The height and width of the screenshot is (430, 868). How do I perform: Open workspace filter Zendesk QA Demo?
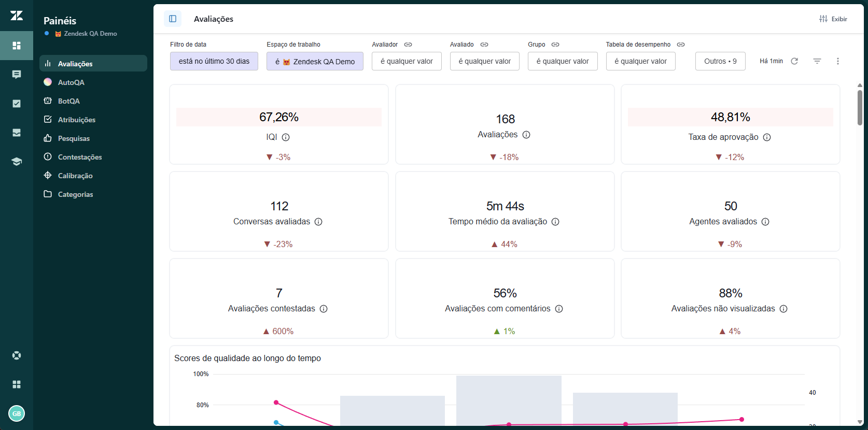(315, 61)
